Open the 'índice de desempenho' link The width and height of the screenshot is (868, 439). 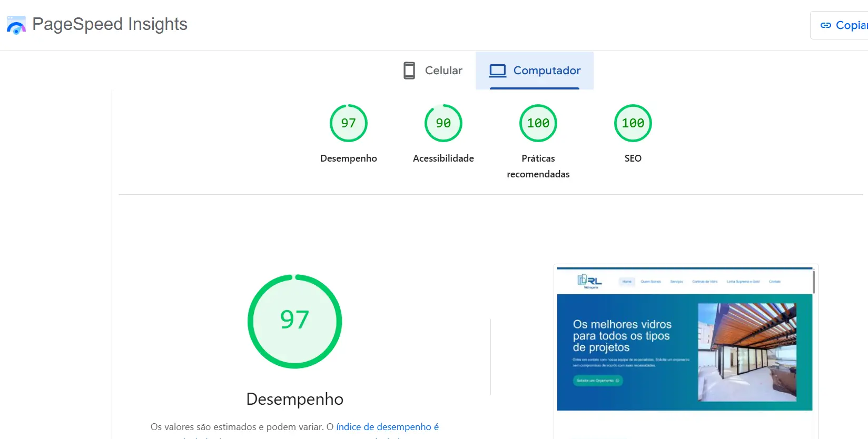click(x=387, y=427)
